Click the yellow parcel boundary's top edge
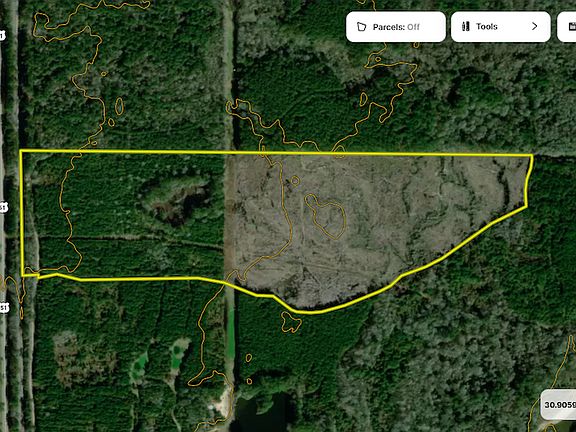Screen dimensions: 576x432 tap(276, 152)
